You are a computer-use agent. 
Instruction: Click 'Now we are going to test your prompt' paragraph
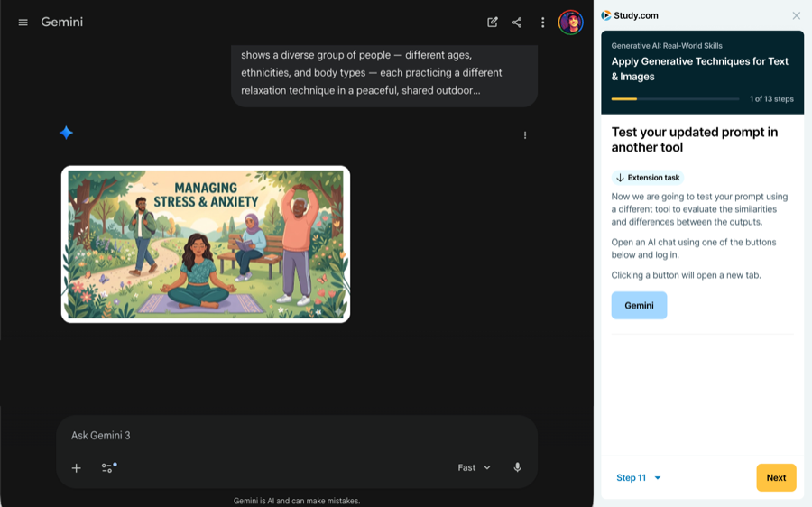[699, 209]
